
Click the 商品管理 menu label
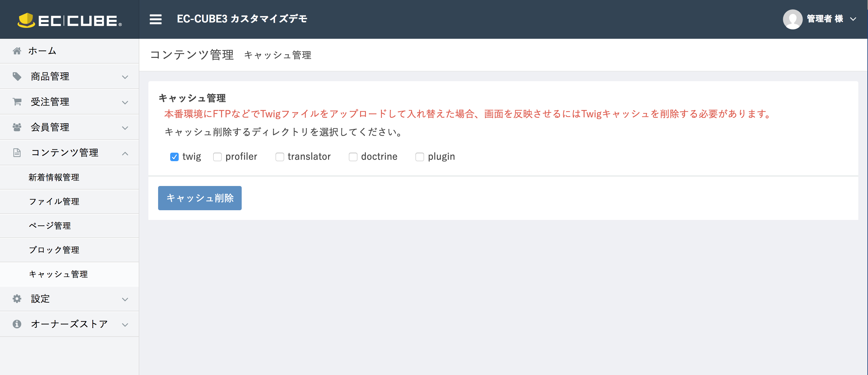point(50,76)
